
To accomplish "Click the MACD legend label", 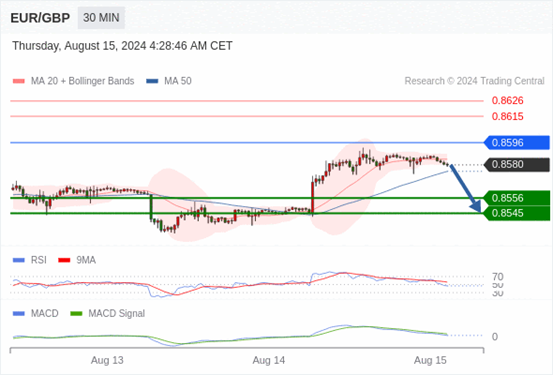I will click(x=45, y=314).
